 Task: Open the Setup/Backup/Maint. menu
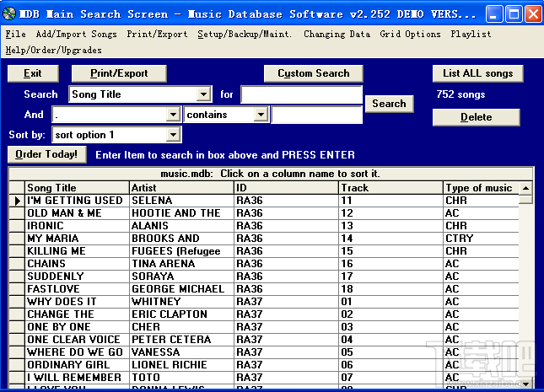point(245,34)
